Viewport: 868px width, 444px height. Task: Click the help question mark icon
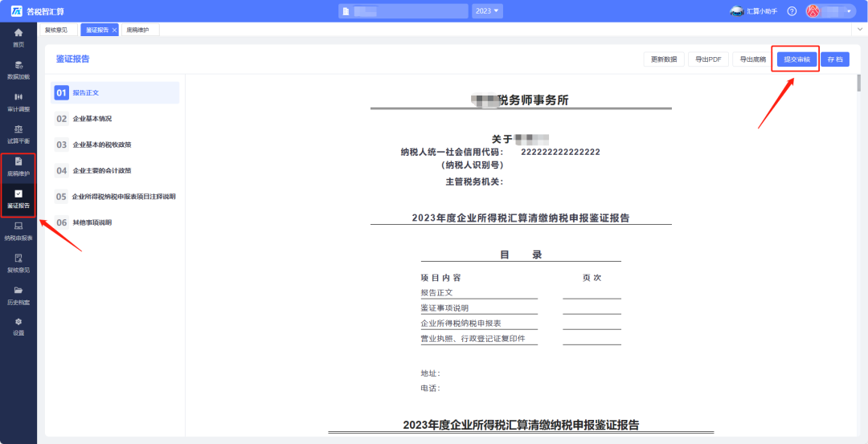[792, 11]
